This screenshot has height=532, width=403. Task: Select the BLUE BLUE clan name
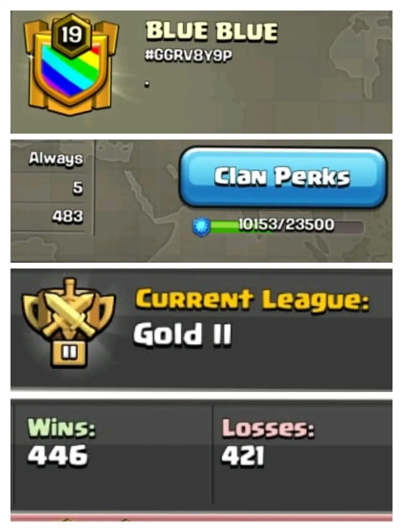[212, 31]
